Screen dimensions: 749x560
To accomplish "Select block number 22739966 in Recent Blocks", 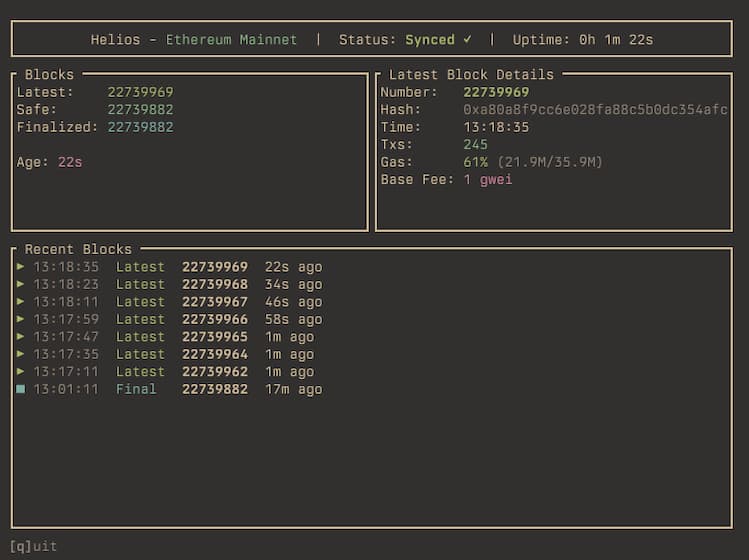I will (215, 319).
